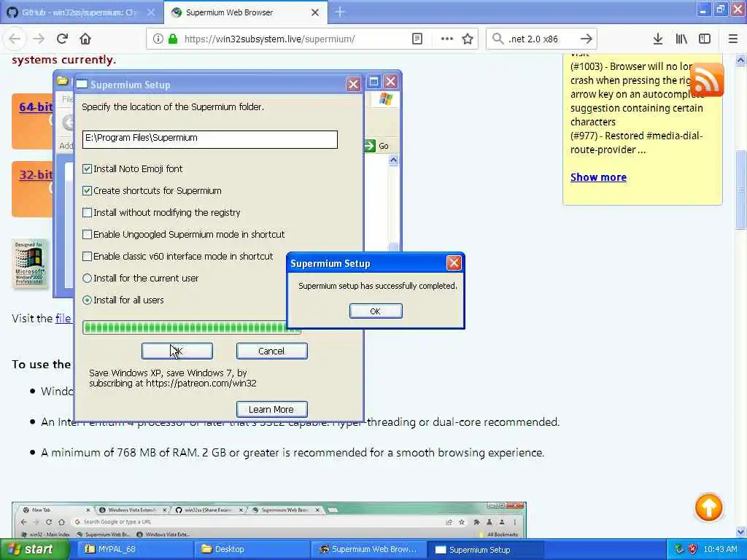Select Install for the current user

click(x=88, y=278)
